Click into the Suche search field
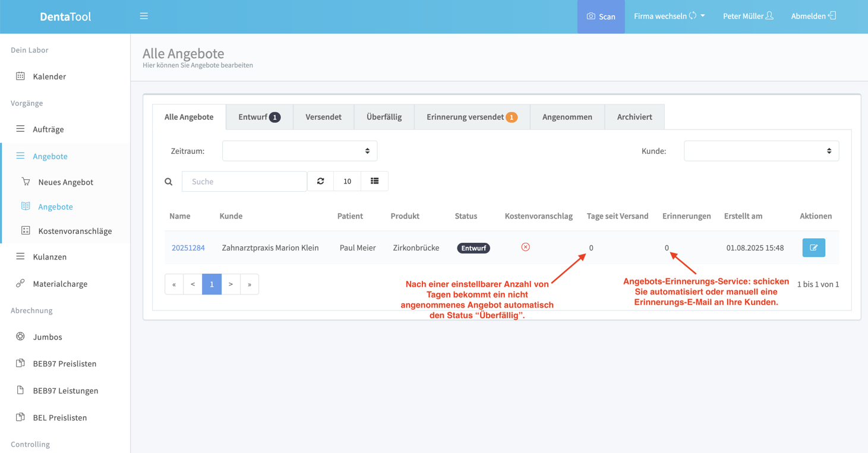The width and height of the screenshot is (868, 453). tap(244, 181)
